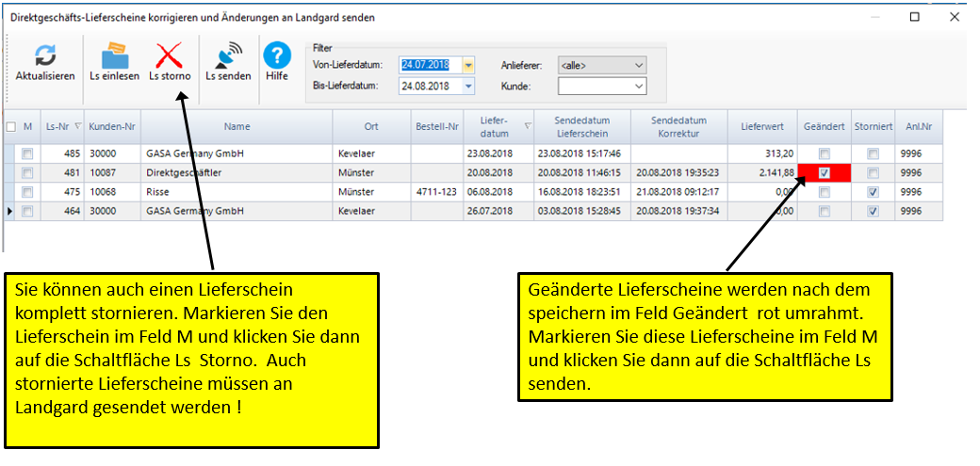Click the sort arrow in Lieferdatum header
This screenshot has height=466, width=980.
coord(527,126)
